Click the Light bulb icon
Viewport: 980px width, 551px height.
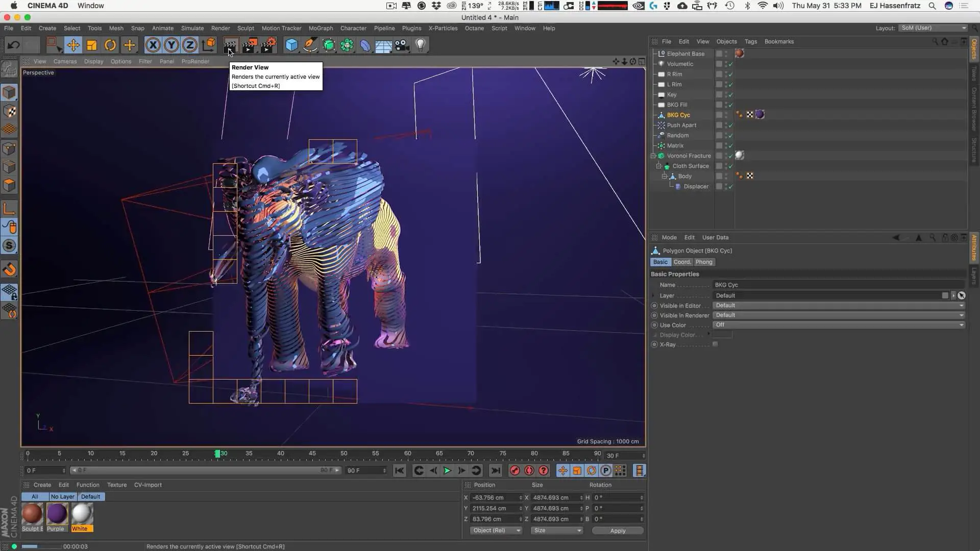(x=421, y=45)
